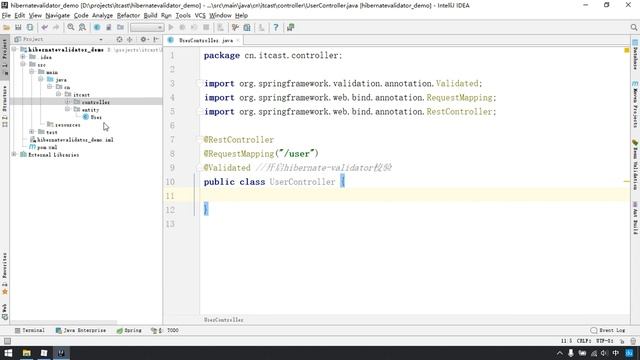Click CRLF line separator in status bar
This screenshot has width=640, height=360.
pyautogui.click(x=584, y=341)
